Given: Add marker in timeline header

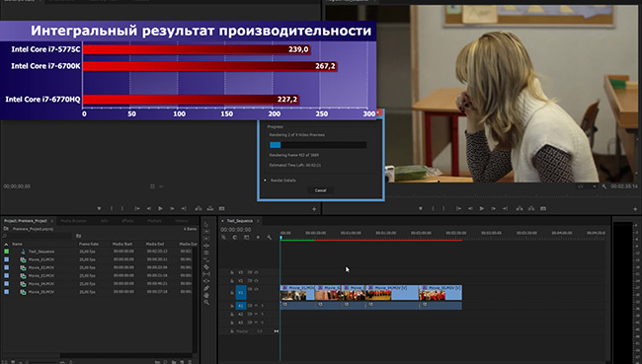Looking at the screenshot, I should point(258,237).
